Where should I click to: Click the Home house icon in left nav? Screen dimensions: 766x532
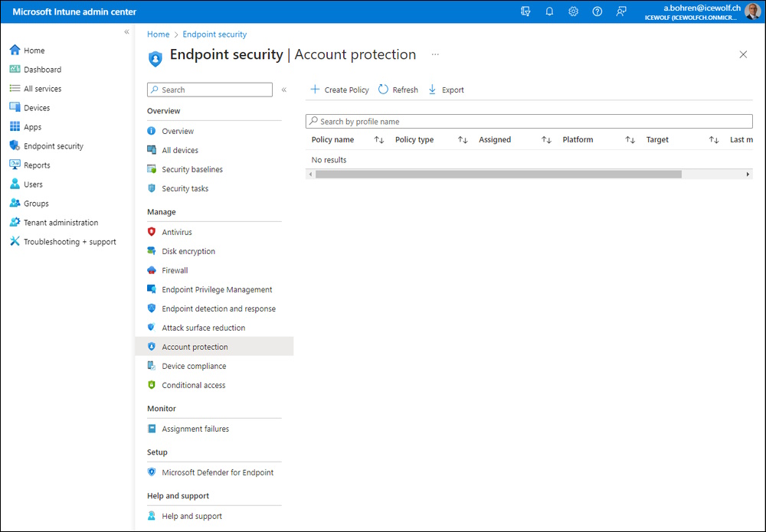pos(15,50)
